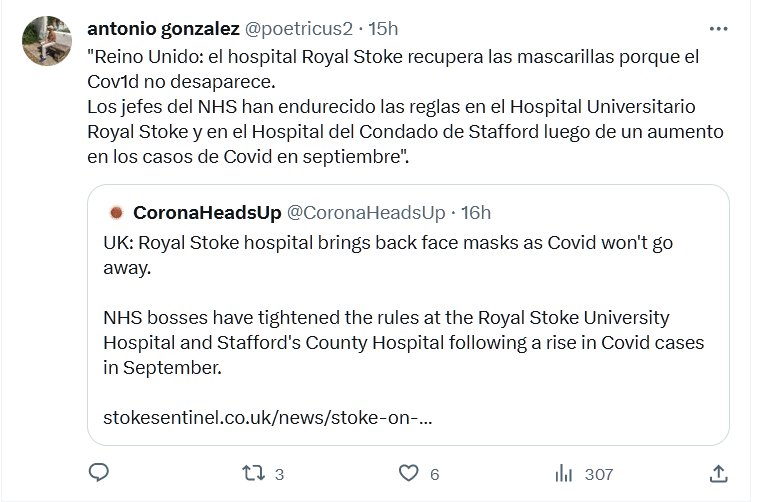The image size is (764, 502).
Task: Repost this tweet via retweet icon
Action: click(253, 472)
